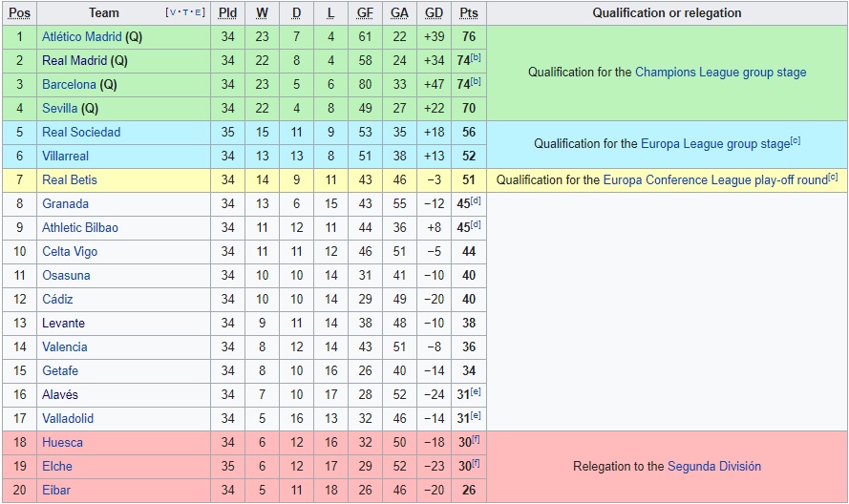Open footnote [f] next to Huesca points
849x504 pixels.
[x=476, y=439]
